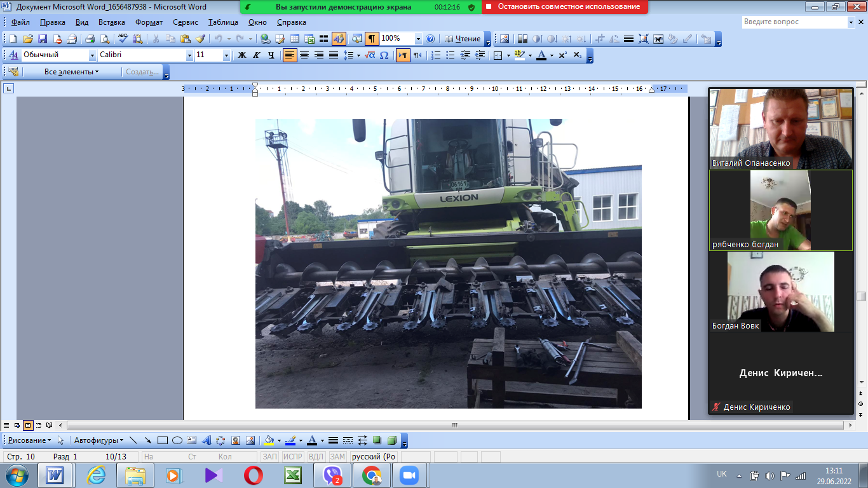Toggle justified text alignment

pyautogui.click(x=334, y=55)
